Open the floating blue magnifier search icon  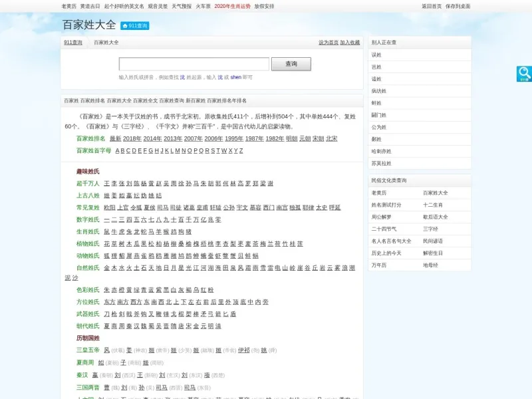click(x=524, y=74)
